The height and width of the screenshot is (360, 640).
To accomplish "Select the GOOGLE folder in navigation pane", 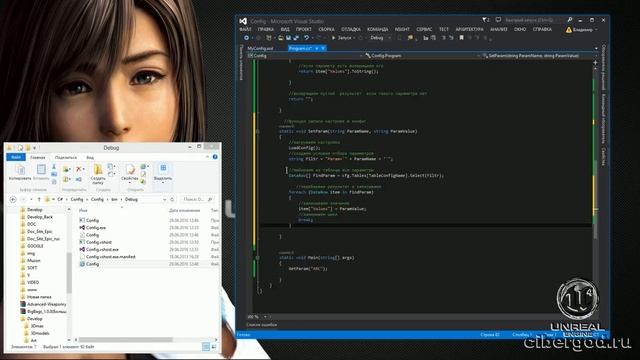I will 35,246.
